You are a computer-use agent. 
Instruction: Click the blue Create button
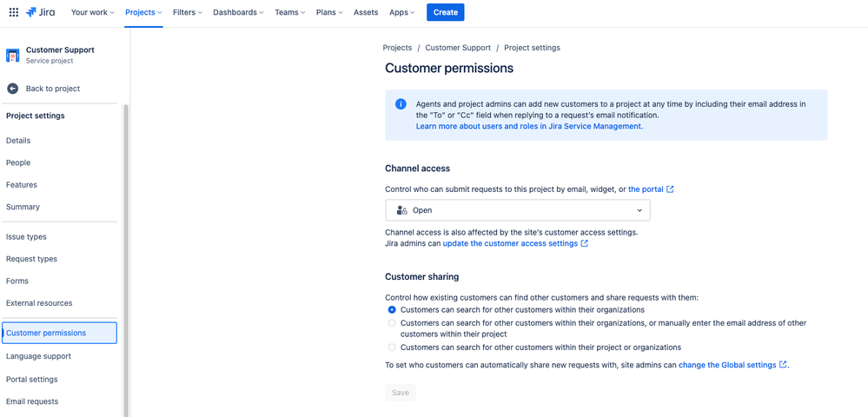point(446,12)
